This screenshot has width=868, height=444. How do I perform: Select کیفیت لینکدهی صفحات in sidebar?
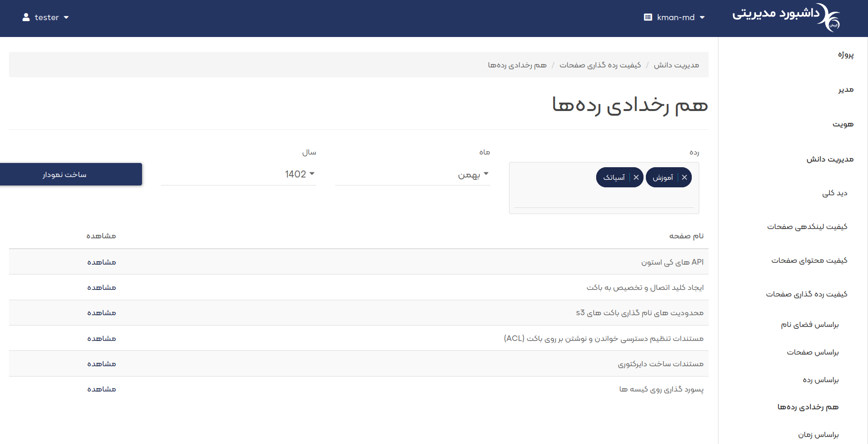click(807, 227)
